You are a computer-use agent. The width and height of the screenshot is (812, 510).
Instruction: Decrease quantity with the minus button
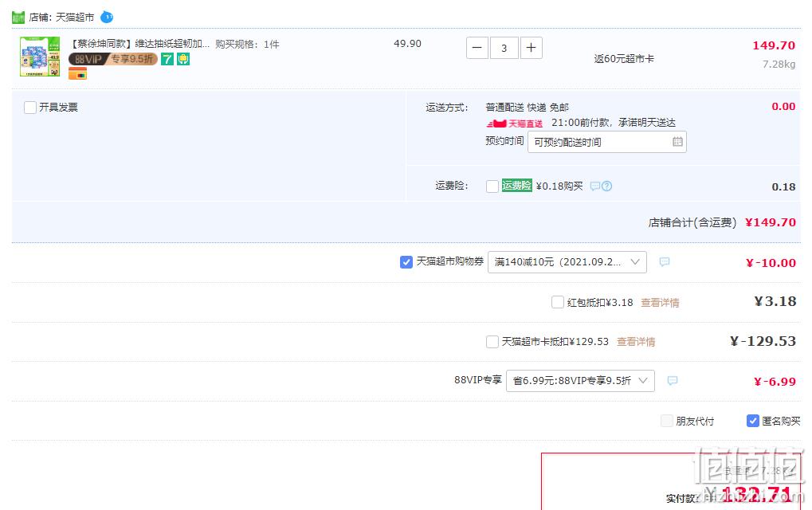pyautogui.click(x=477, y=48)
